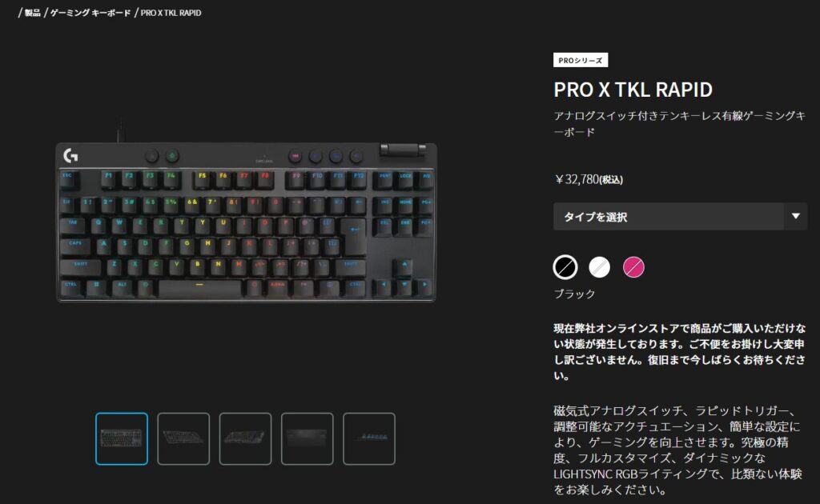Screen dimensions: 820x504
Task: Open the fifth media keys close-up thumbnail
Action: pyautogui.click(x=368, y=438)
